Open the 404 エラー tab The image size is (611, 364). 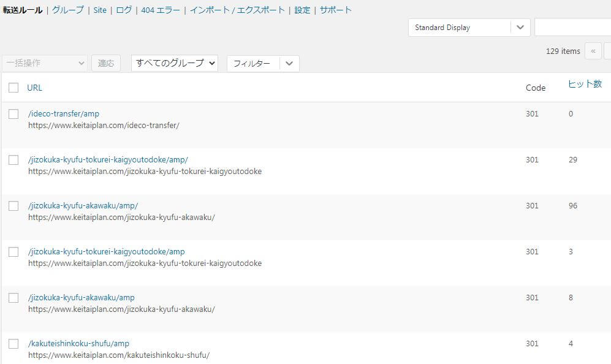[x=161, y=10]
